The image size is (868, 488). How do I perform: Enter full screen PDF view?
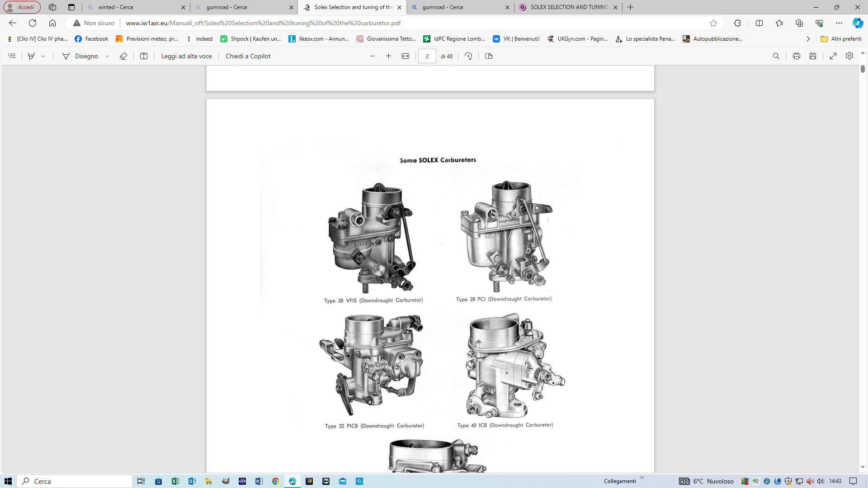(x=833, y=56)
